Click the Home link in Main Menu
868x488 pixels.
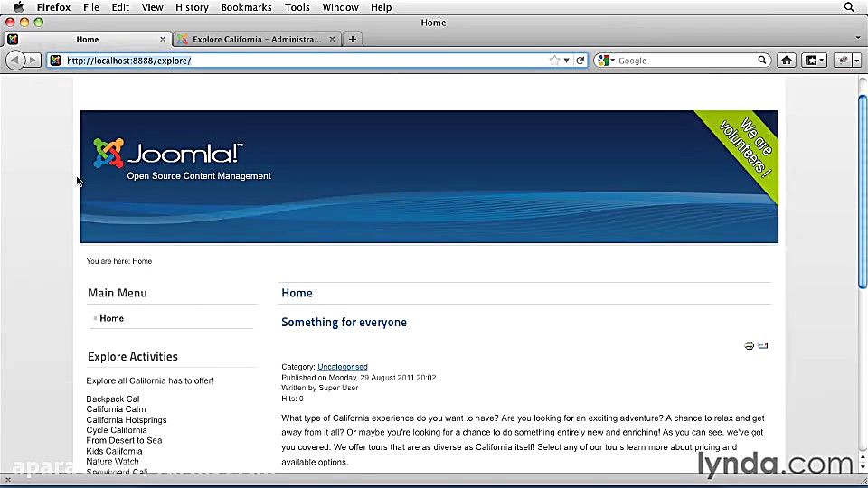(112, 318)
